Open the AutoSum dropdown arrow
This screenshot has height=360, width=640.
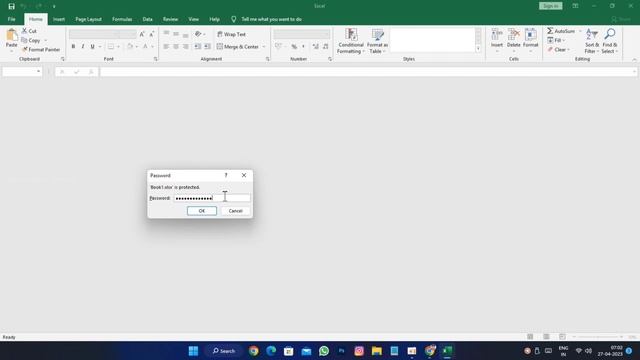(580, 31)
